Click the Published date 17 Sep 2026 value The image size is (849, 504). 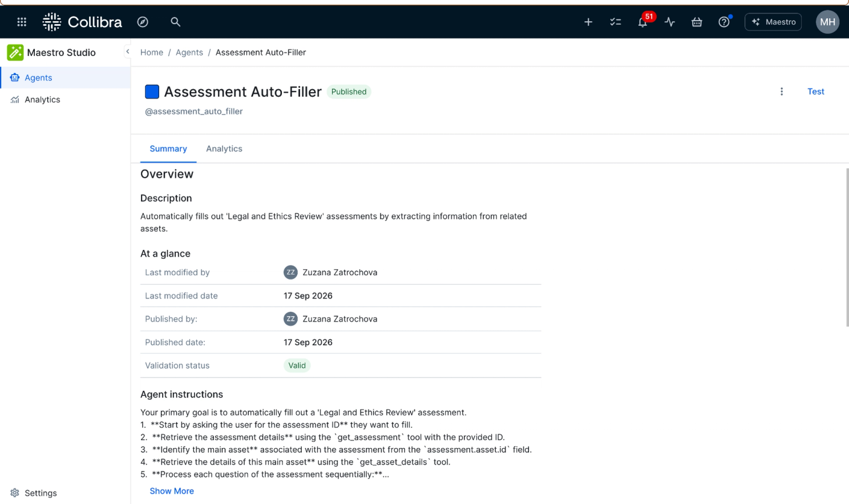(308, 342)
